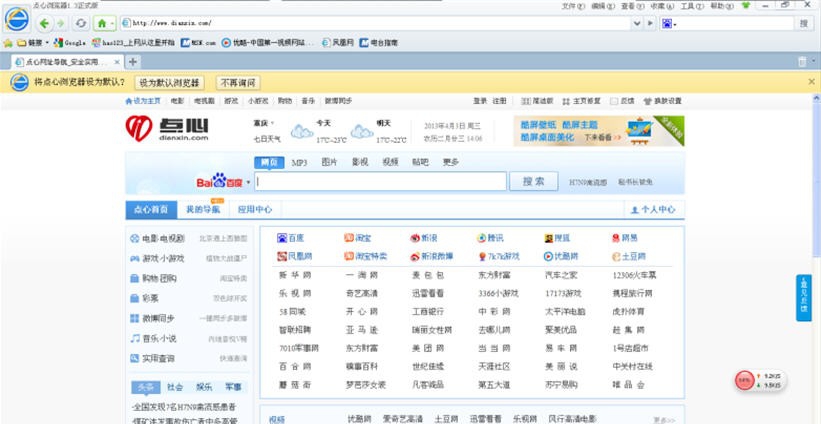821x424 pixels.
Task: Open the 文件 menu
Action: pos(573,6)
